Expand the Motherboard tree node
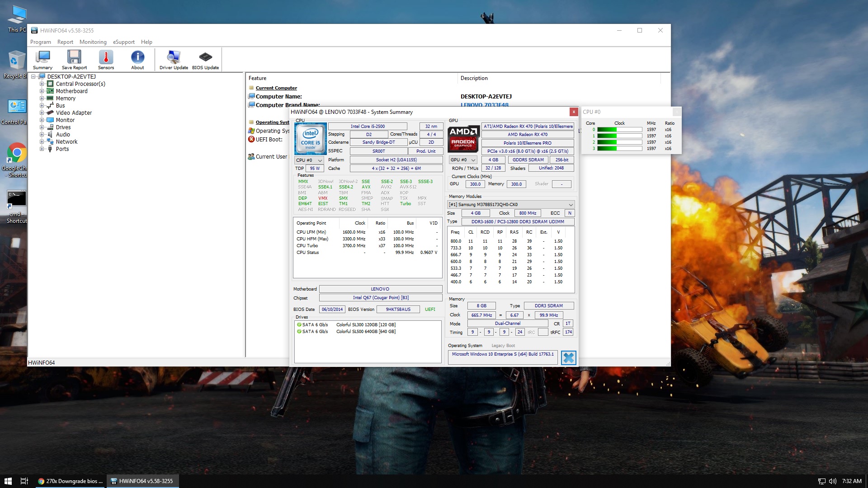 click(42, 91)
